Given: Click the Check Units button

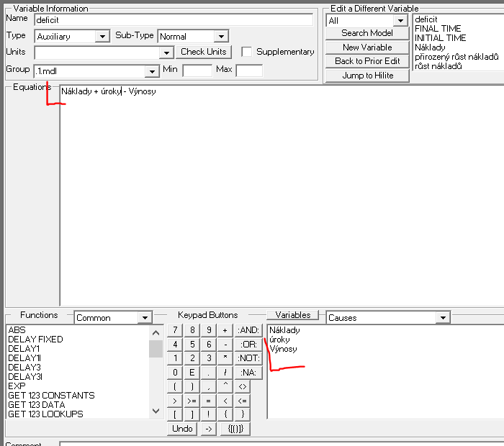Looking at the screenshot, I should pos(204,52).
